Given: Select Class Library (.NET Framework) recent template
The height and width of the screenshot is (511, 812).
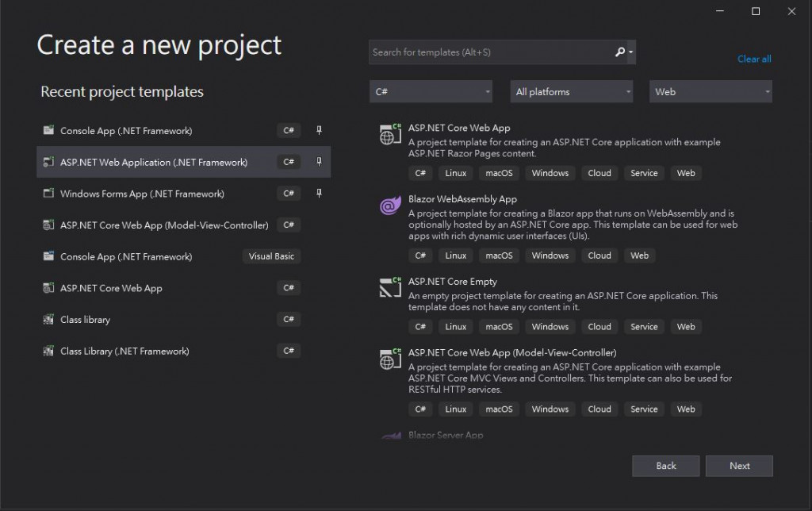Looking at the screenshot, I should coord(124,352).
